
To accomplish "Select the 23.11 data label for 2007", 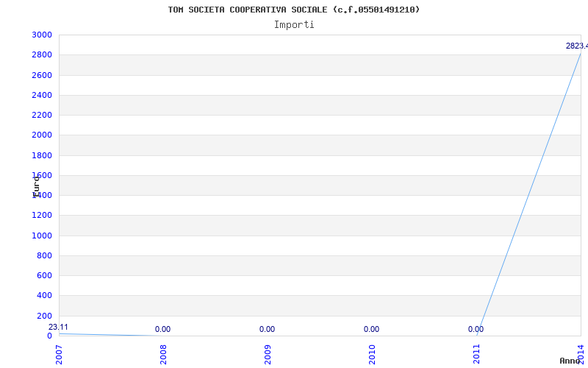I will pyautogui.click(x=59, y=327).
